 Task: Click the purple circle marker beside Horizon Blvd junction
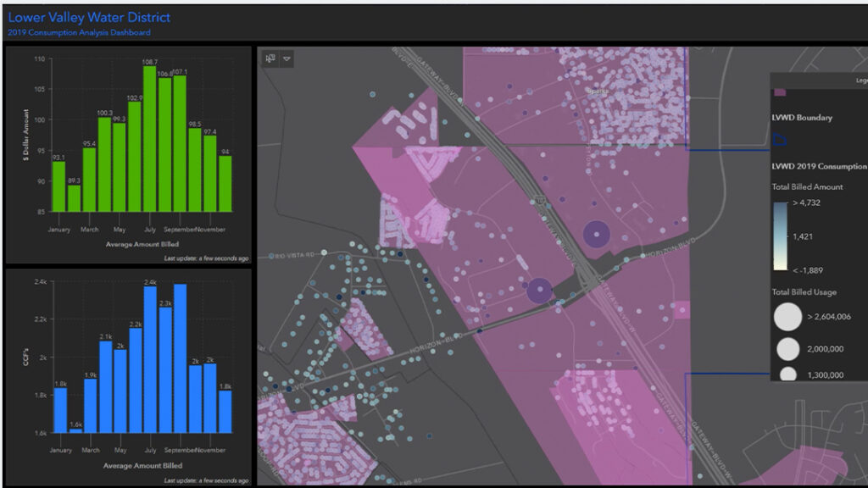(x=539, y=290)
